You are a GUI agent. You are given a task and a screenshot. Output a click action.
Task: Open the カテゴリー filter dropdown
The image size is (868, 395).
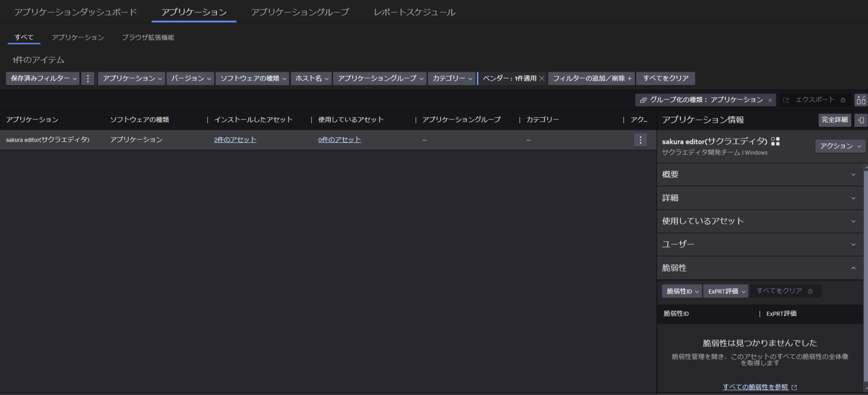point(452,79)
